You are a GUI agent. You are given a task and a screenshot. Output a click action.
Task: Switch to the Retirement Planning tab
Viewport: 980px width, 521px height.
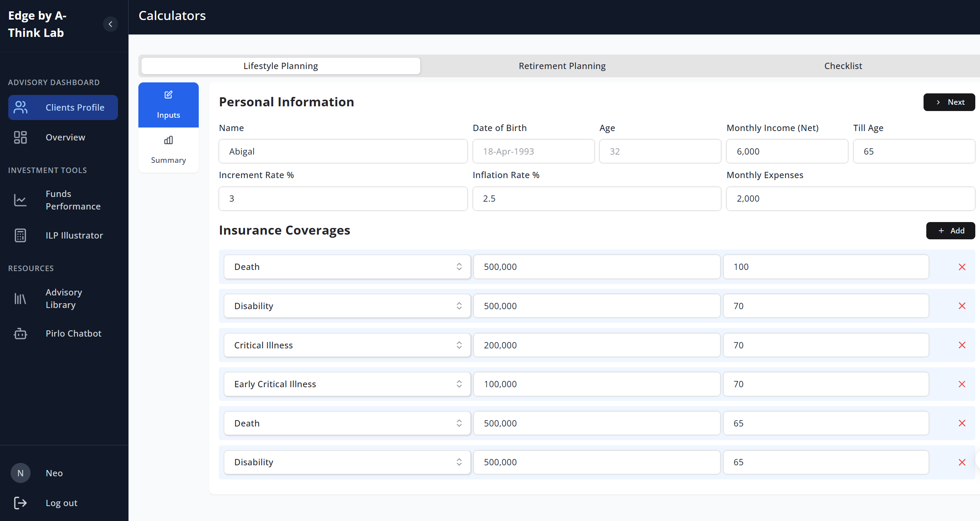pyautogui.click(x=562, y=66)
